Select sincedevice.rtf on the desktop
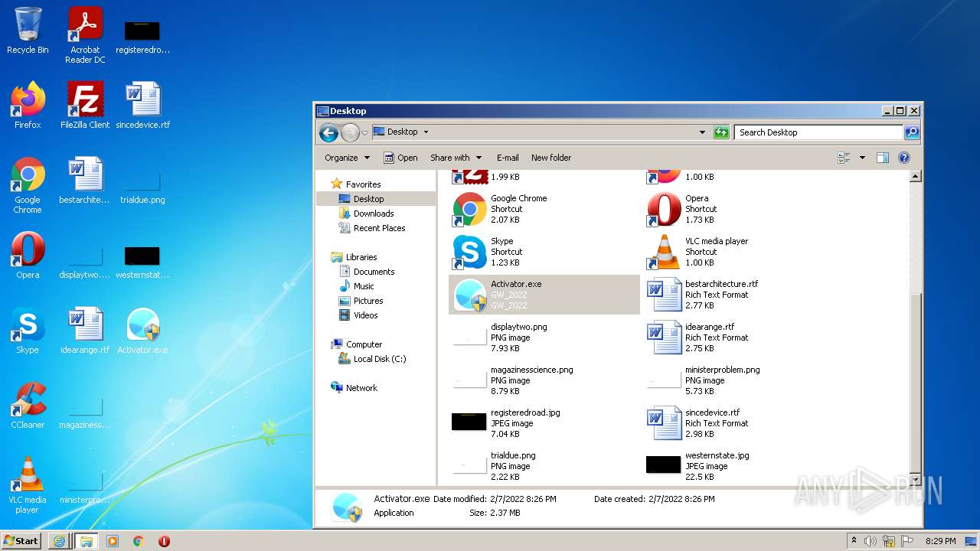 click(143, 106)
